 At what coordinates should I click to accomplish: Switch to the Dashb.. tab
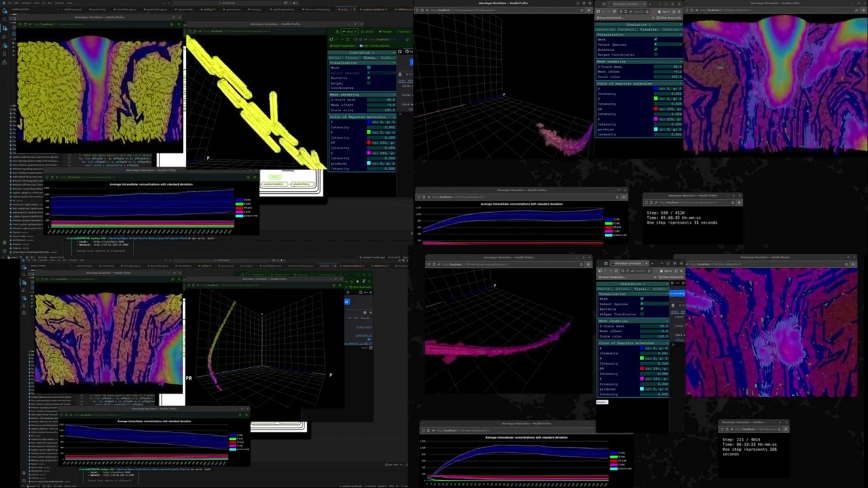[389, 58]
